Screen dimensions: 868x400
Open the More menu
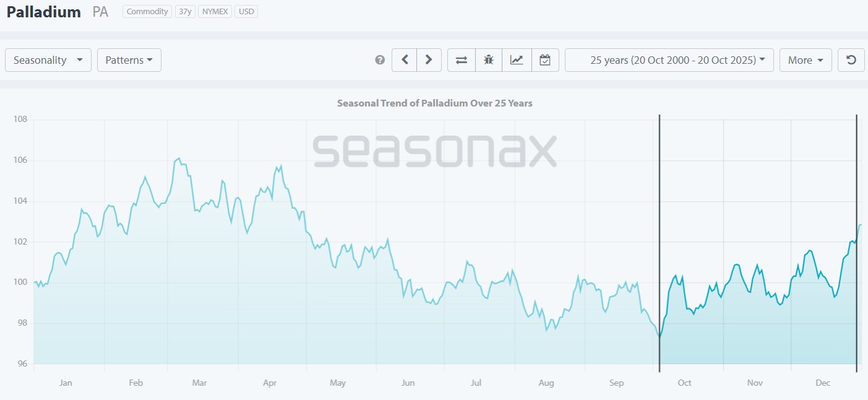806,60
